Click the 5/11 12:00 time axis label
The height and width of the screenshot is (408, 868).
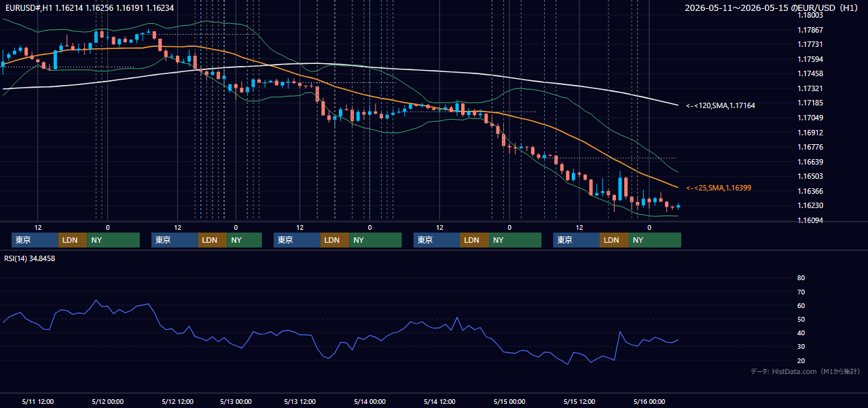coord(38,401)
